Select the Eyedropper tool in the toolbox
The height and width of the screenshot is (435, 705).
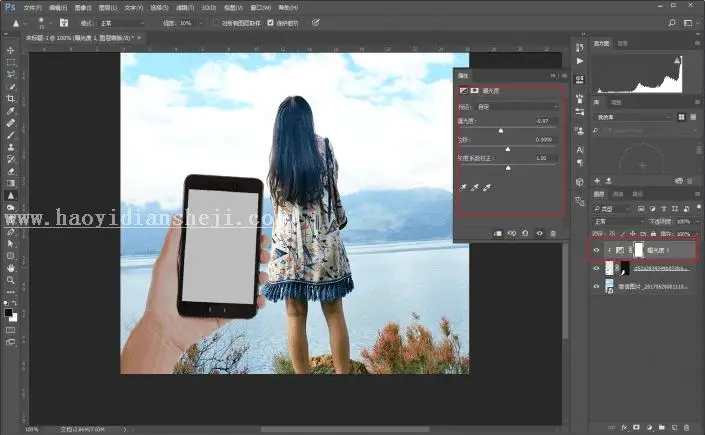point(10,111)
